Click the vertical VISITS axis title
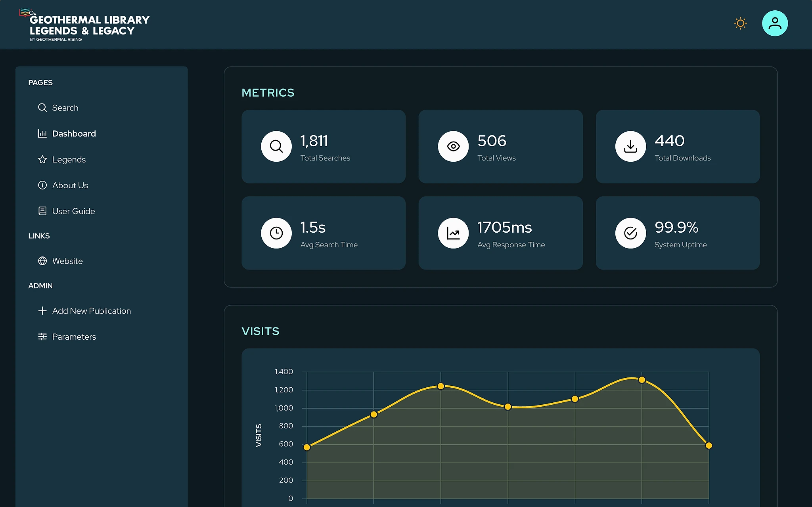Image resolution: width=812 pixels, height=507 pixels. tap(259, 435)
